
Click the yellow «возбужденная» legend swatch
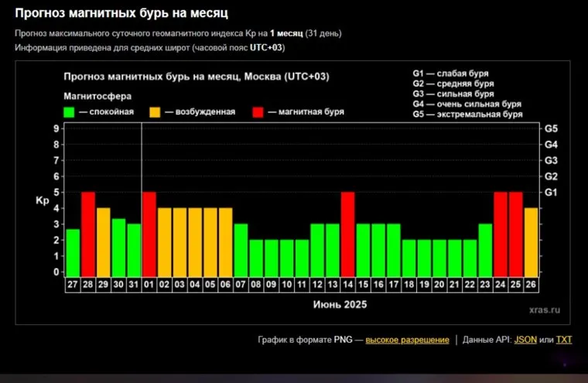[x=156, y=112]
